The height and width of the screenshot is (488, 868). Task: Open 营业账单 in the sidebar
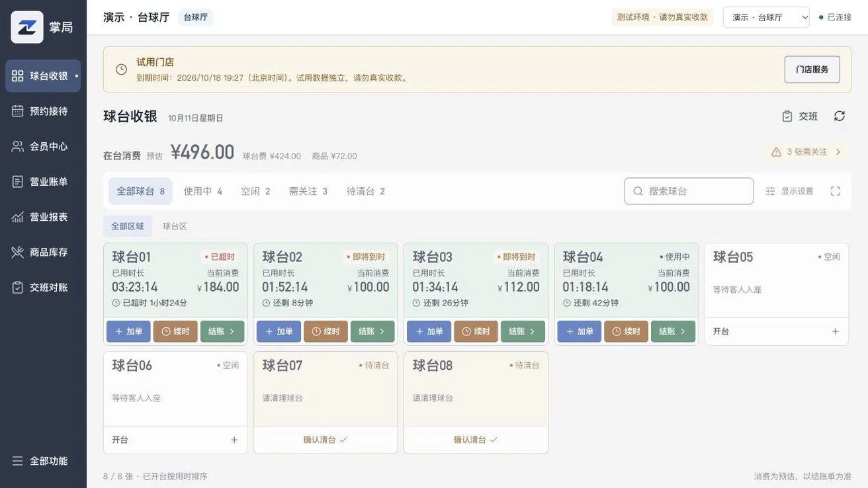43,182
